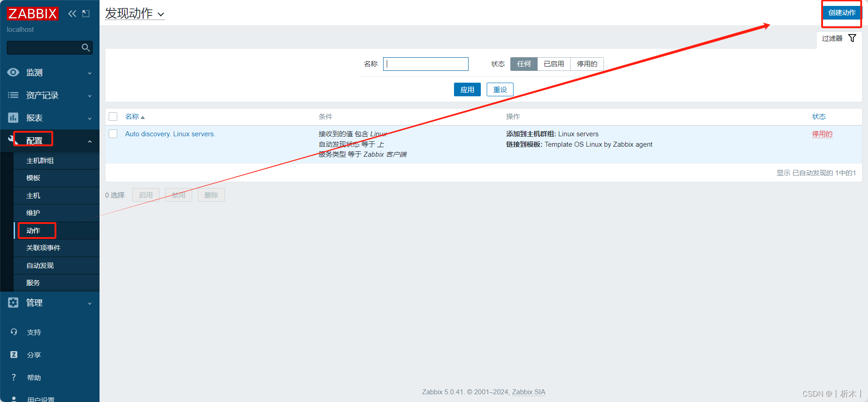
Task: Select status filter 已启用
Action: coord(554,64)
